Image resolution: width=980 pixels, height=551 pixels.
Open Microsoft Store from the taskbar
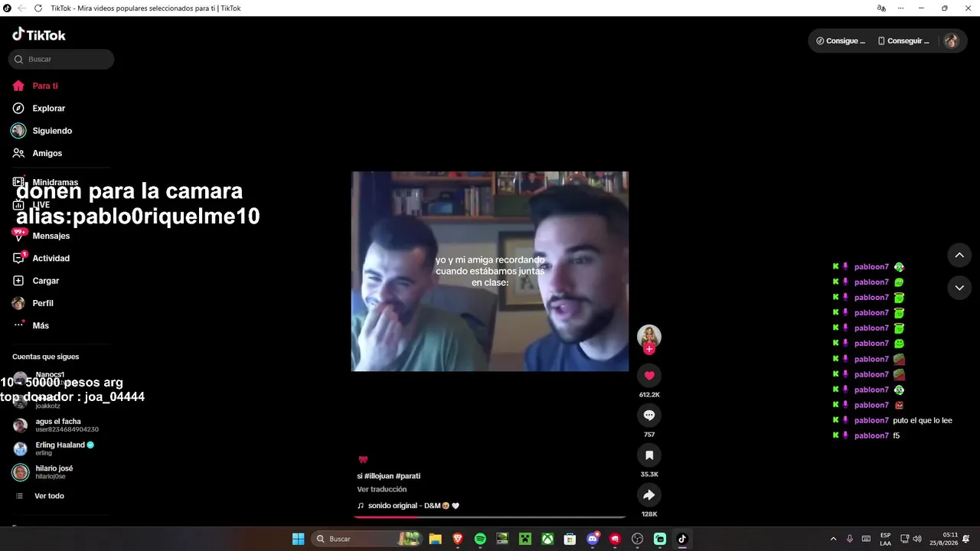tap(570, 539)
